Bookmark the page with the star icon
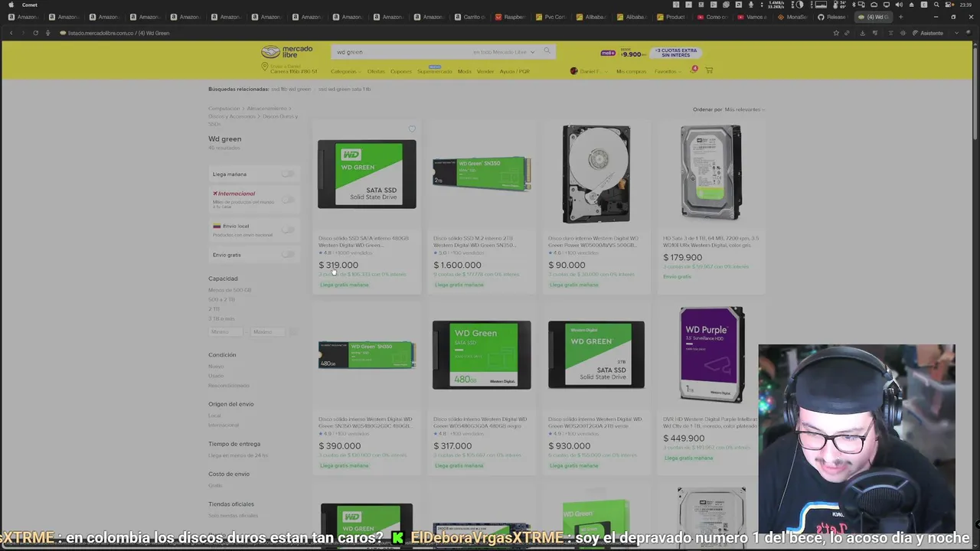The width and height of the screenshot is (980, 551). pos(836,33)
